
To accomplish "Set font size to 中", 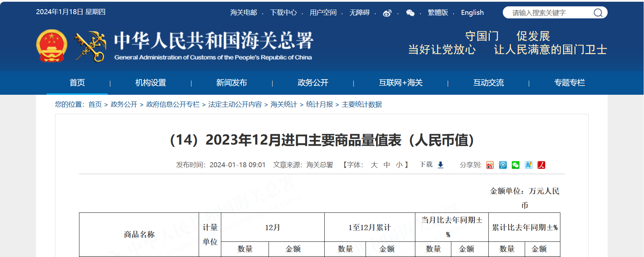I will pyautogui.click(x=387, y=165).
